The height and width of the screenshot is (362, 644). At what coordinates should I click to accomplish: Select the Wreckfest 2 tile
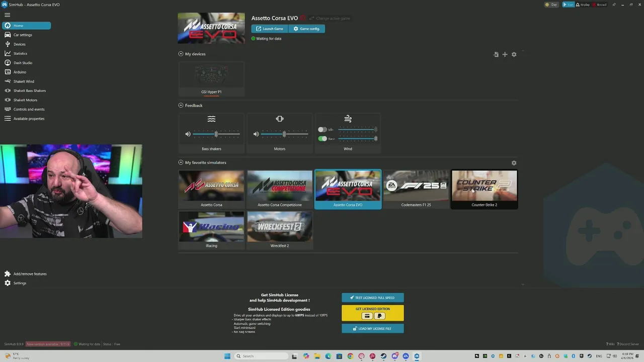tap(280, 230)
